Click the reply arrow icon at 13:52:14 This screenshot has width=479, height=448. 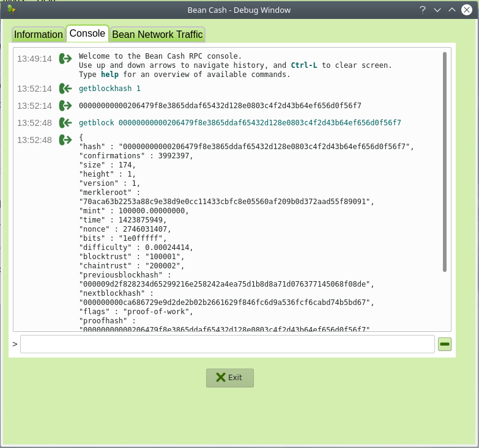click(65, 106)
